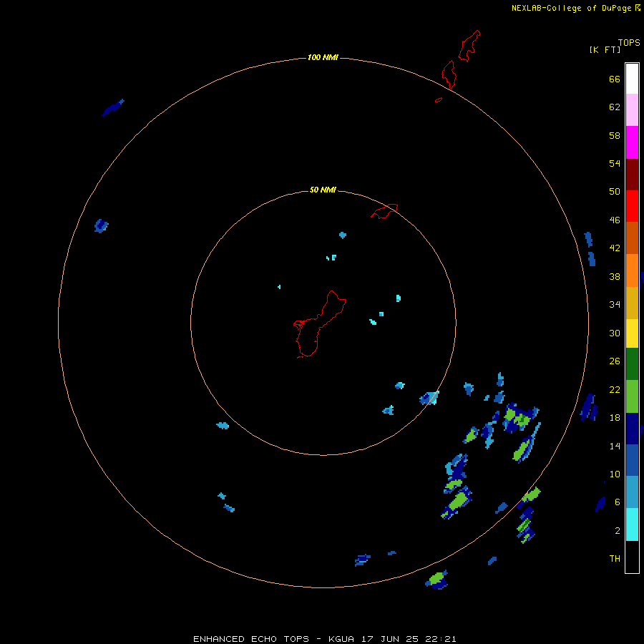
Task: Click the medium blue 18 kft swatch
Action: (632, 460)
